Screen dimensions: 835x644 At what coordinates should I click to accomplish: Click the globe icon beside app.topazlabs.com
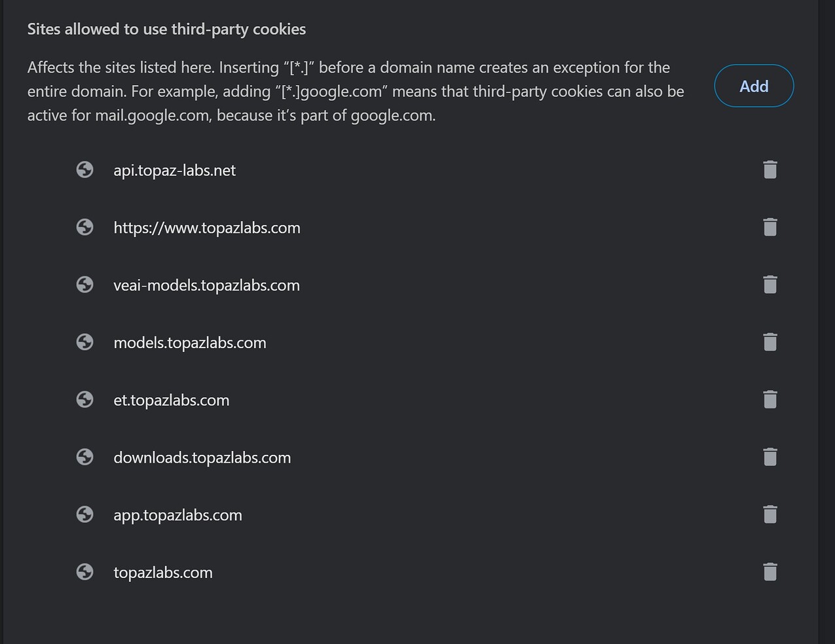[84, 514]
